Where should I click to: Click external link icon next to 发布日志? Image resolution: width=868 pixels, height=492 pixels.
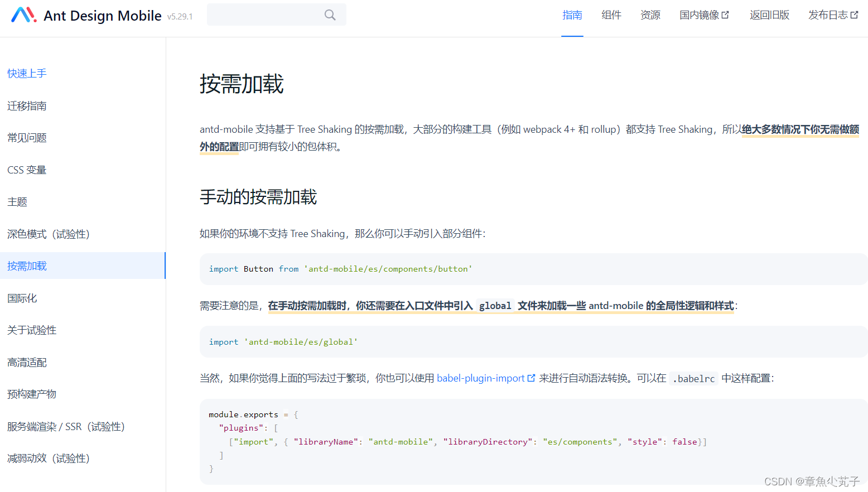pyautogui.click(x=854, y=15)
